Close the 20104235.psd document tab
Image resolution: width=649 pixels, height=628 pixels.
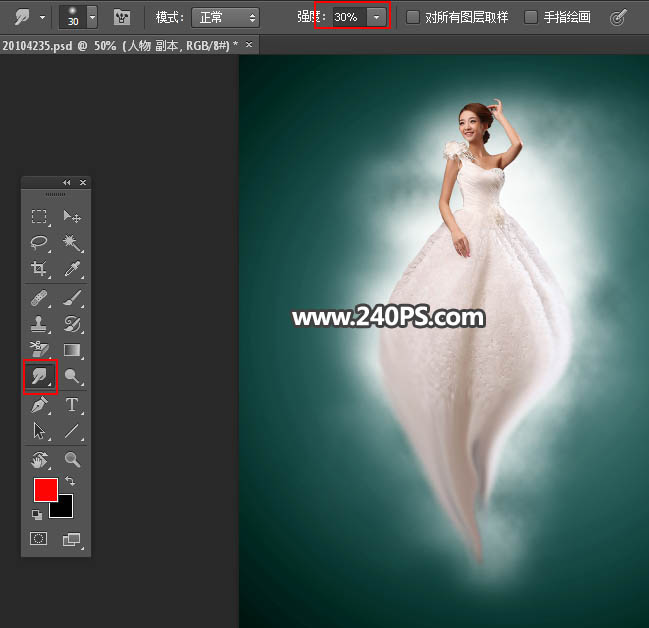tap(246, 45)
